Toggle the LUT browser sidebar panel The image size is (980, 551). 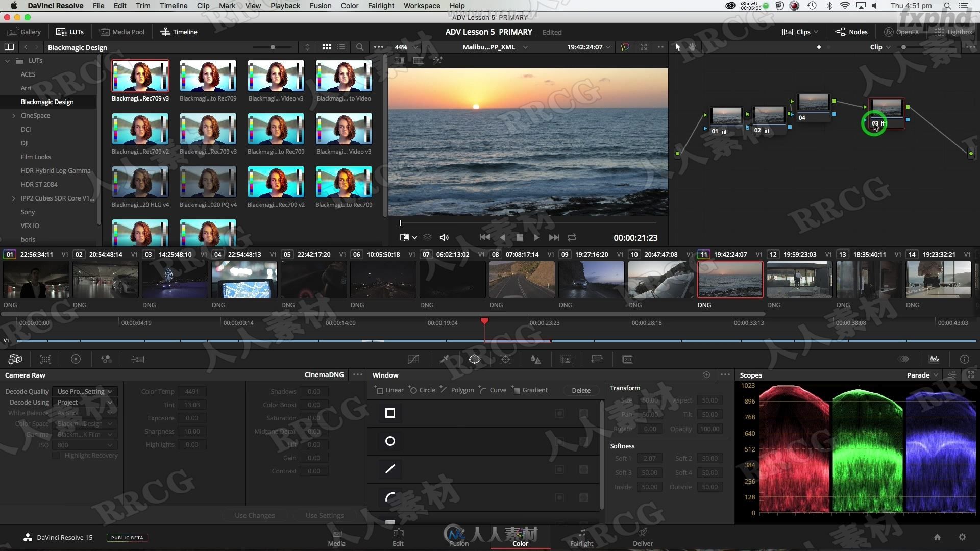(x=9, y=47)
